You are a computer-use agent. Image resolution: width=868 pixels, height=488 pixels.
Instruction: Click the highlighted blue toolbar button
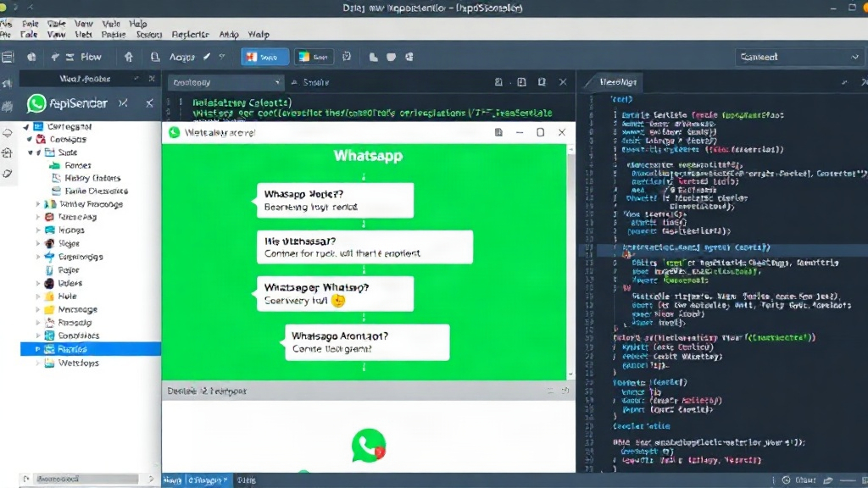264,57
